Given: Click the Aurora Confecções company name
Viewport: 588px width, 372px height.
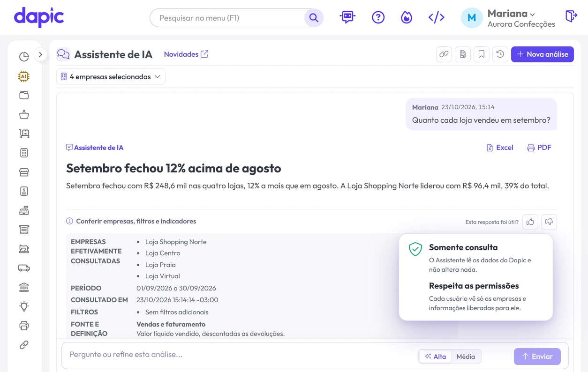Looking at the screenshot, I should click(521, 24).
